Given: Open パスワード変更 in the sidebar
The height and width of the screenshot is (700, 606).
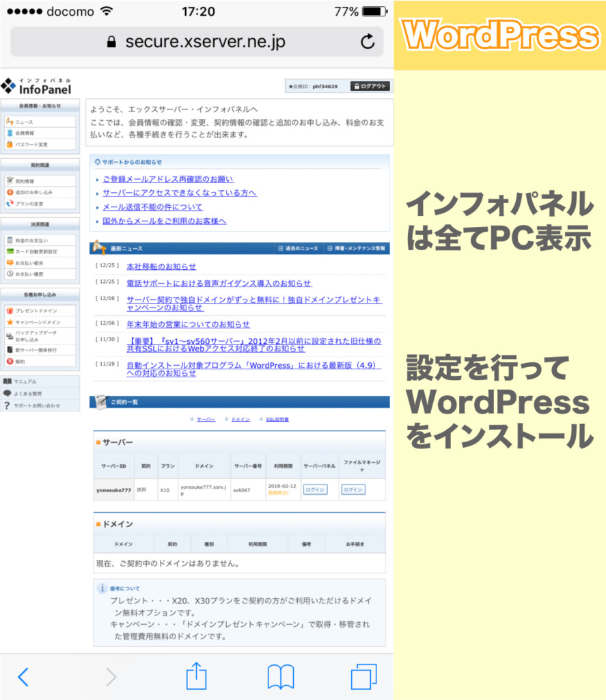Looking at the screenshot, I should click(x=40, y=144).
